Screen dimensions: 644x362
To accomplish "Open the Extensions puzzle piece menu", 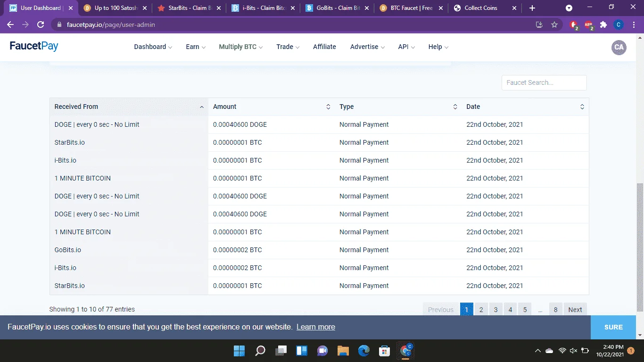I will point(603,25).
